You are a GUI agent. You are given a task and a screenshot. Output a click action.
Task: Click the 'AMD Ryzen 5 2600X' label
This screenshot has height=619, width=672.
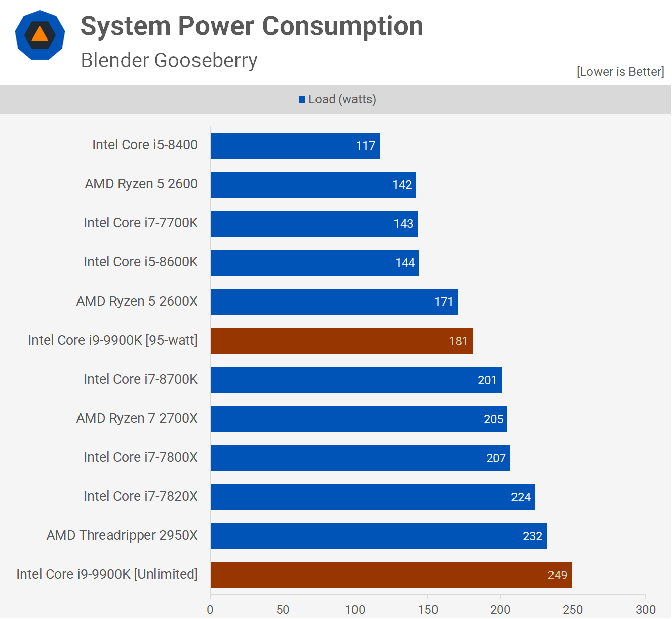[x=137, y=301]
